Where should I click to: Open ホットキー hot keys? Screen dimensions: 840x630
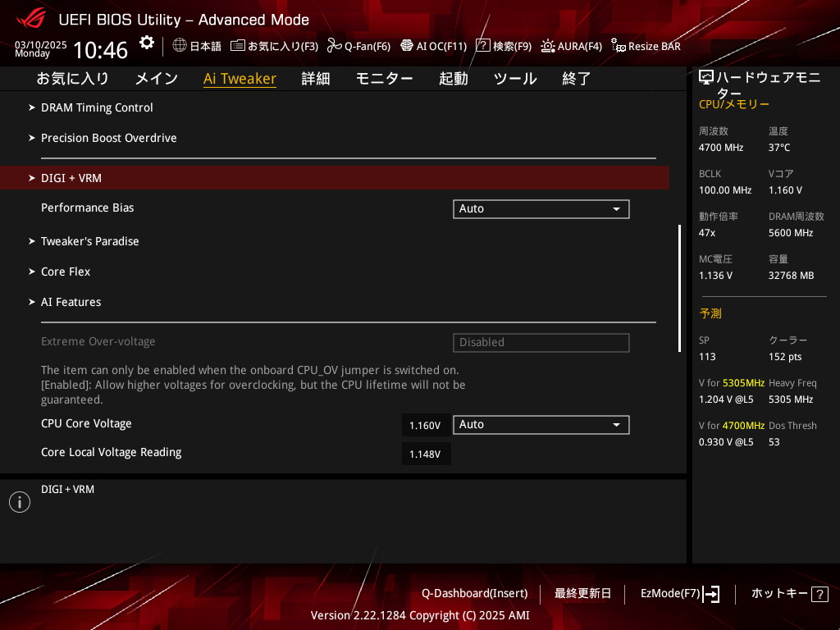pyautogui.click(x=790, y=594)
